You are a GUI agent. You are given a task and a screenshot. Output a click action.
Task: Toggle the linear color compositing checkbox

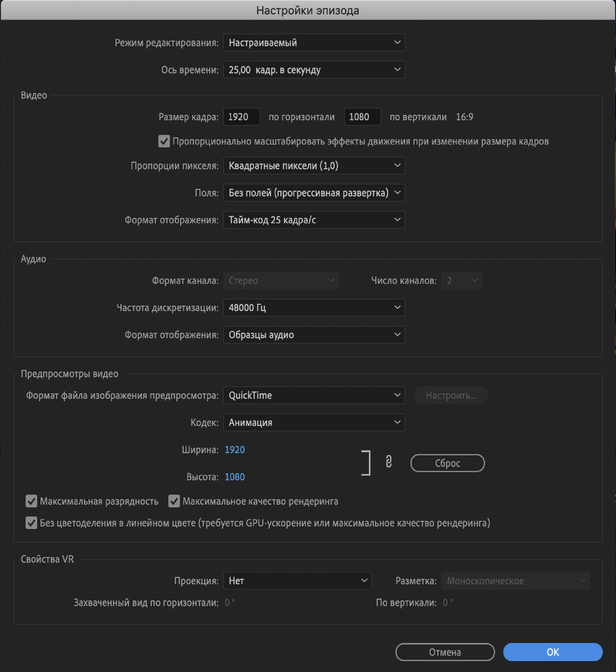[31, 523]
